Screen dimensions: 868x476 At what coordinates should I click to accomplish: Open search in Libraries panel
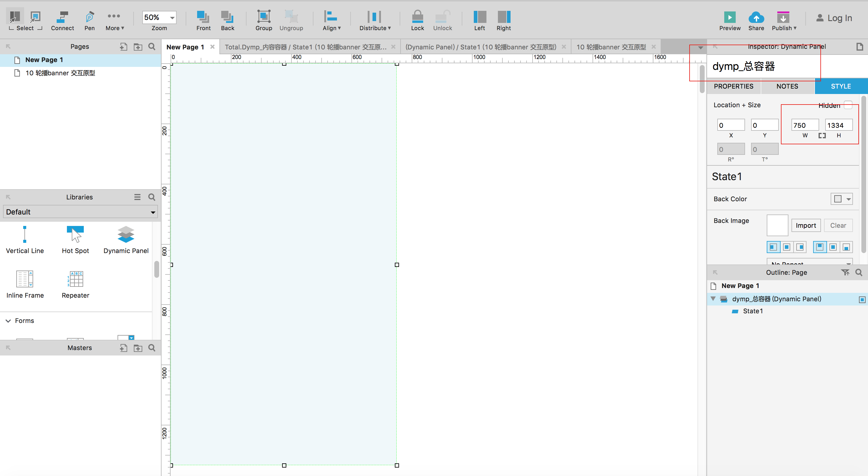152,197
